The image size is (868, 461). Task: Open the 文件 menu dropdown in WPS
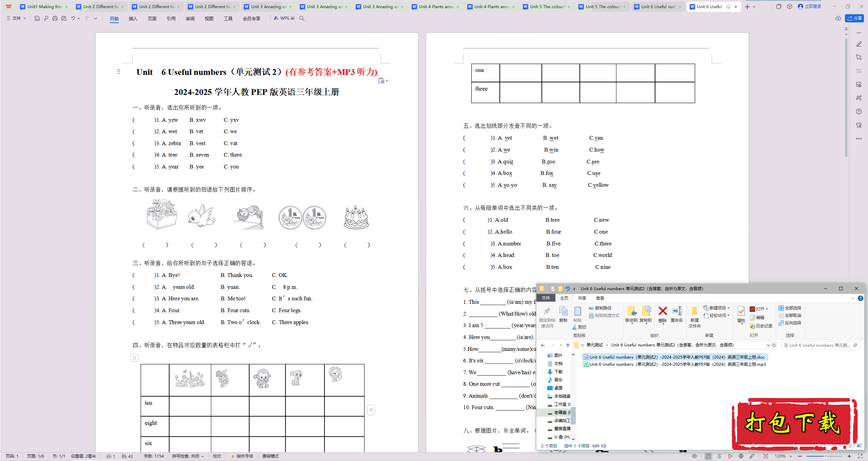pos(16,18)
